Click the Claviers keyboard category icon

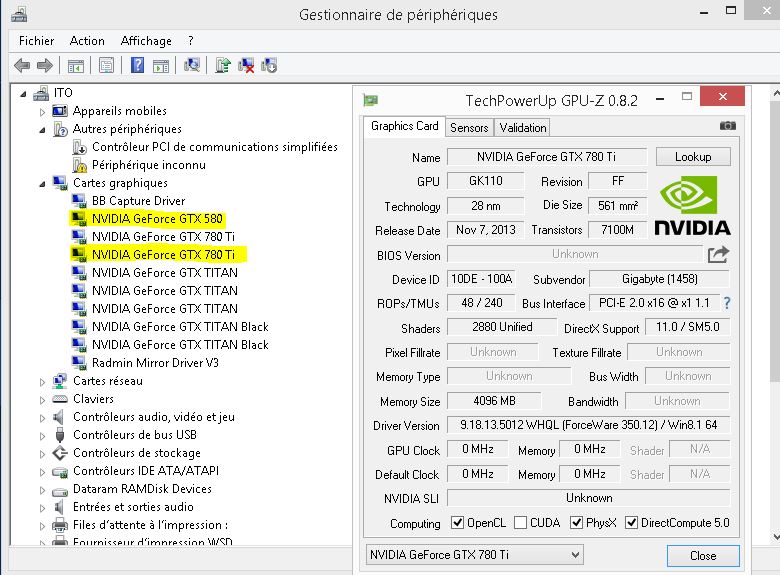pos(60,398)
